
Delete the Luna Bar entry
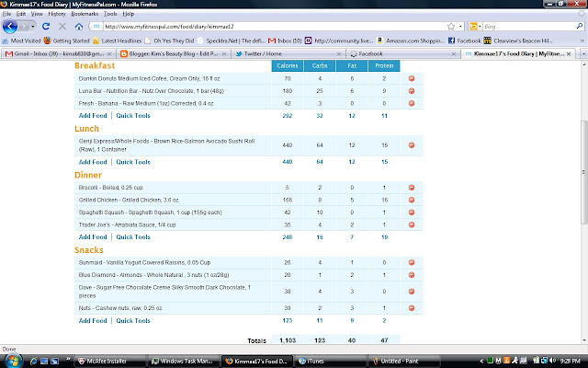point(412,91)
